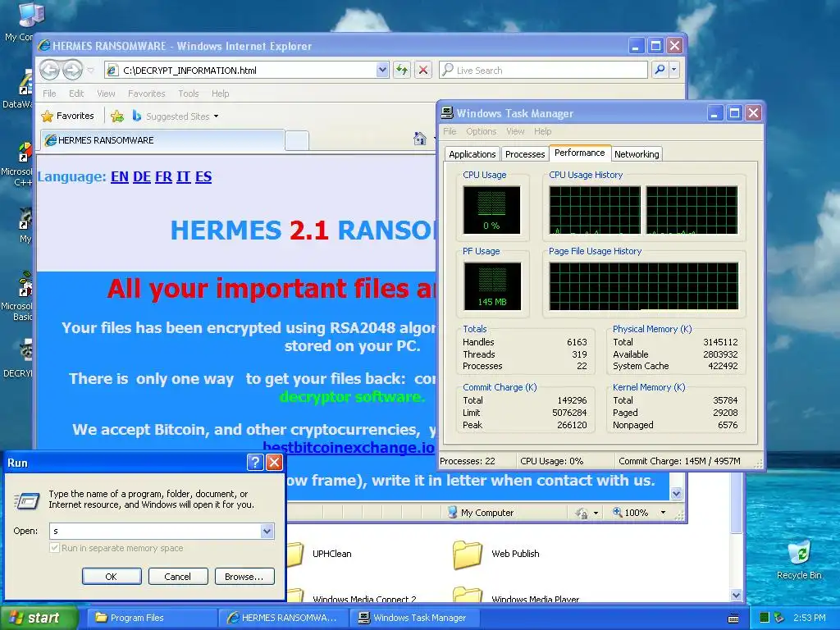
Task: Switch to the Processes tab
Action: 524,154
